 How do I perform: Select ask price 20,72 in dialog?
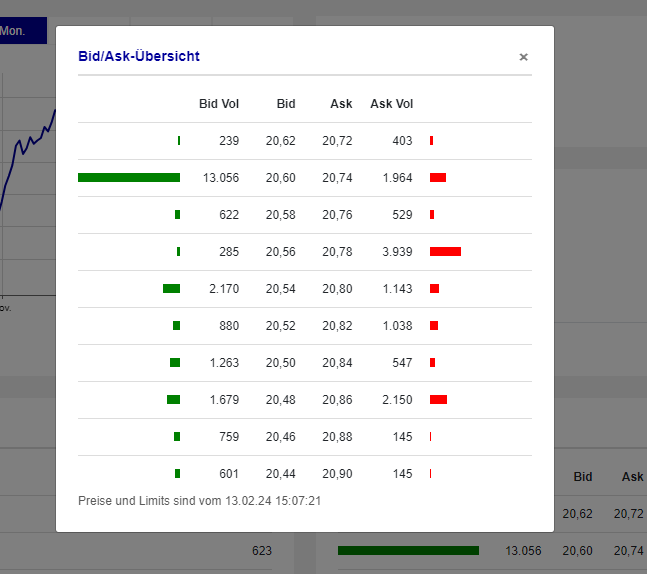pyautogui.click(x=337, y=141)
